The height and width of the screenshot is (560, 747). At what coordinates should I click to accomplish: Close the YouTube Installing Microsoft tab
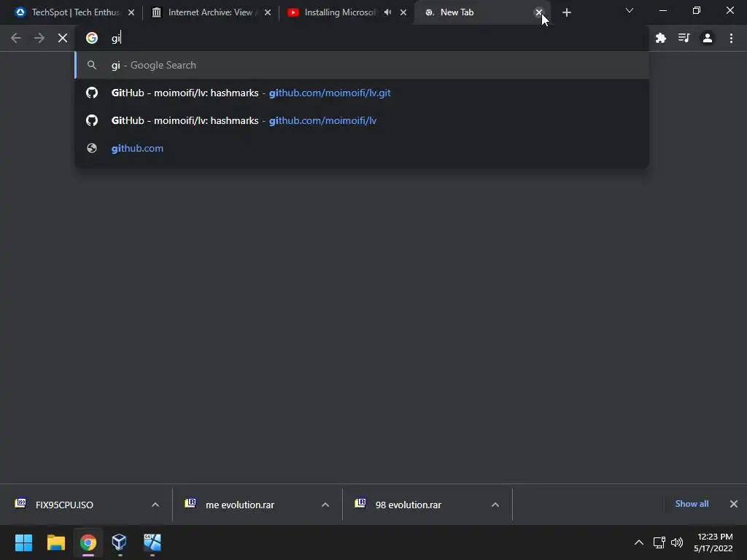pyautogui.click(x=403, y=12)
